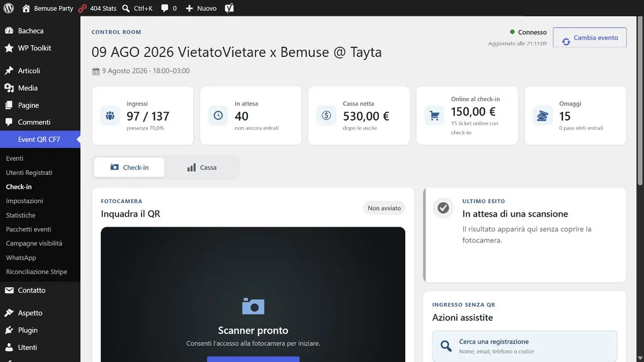Click the magnifier icon in Cerca una registrazione
The image size is (644, 362).
click(446, 346)
